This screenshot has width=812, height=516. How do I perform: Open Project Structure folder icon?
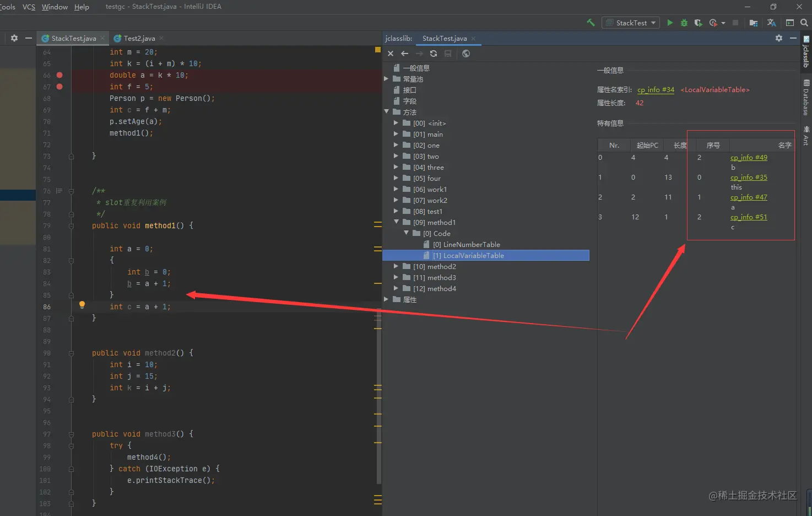coord(754,23)
